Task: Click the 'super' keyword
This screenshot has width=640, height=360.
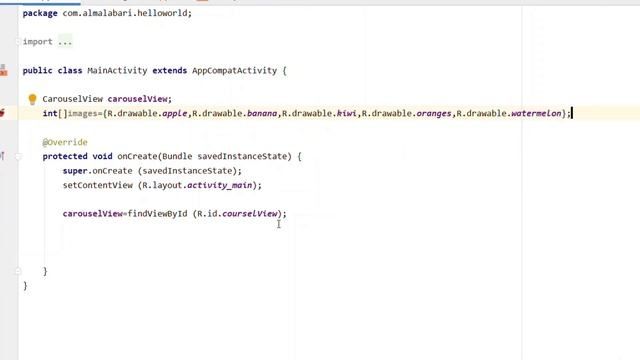Action: coord(75,171)
